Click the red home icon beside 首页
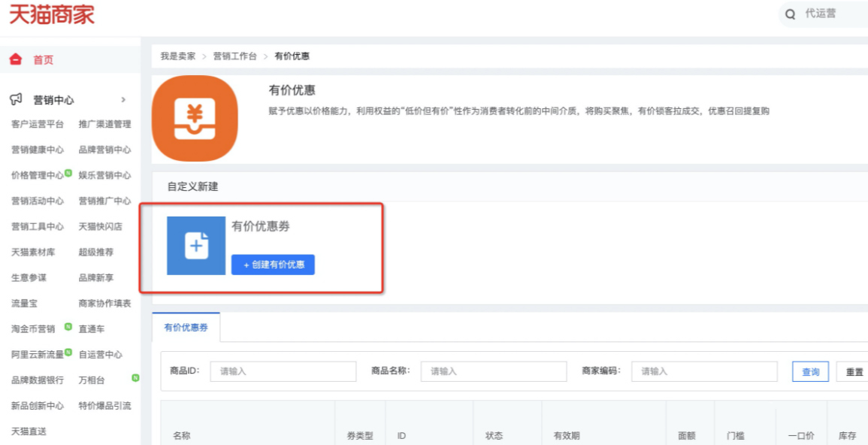 click(16, 60)
